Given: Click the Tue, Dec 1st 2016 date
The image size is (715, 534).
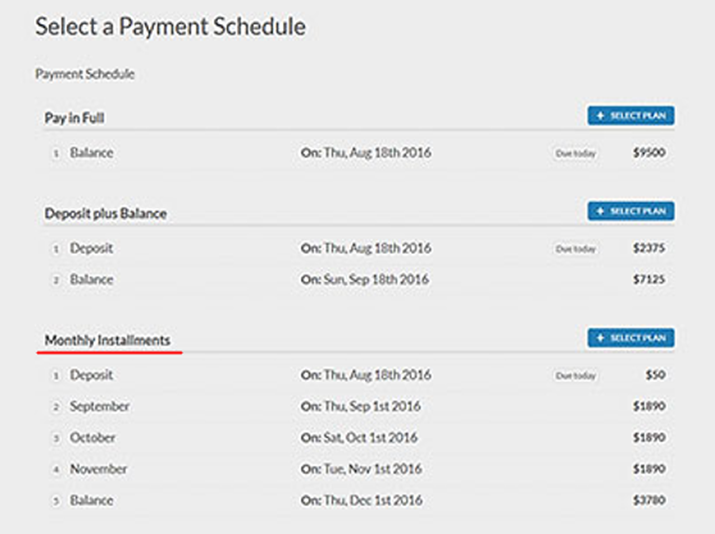Looking at the screenshot, I should point(372,500).
